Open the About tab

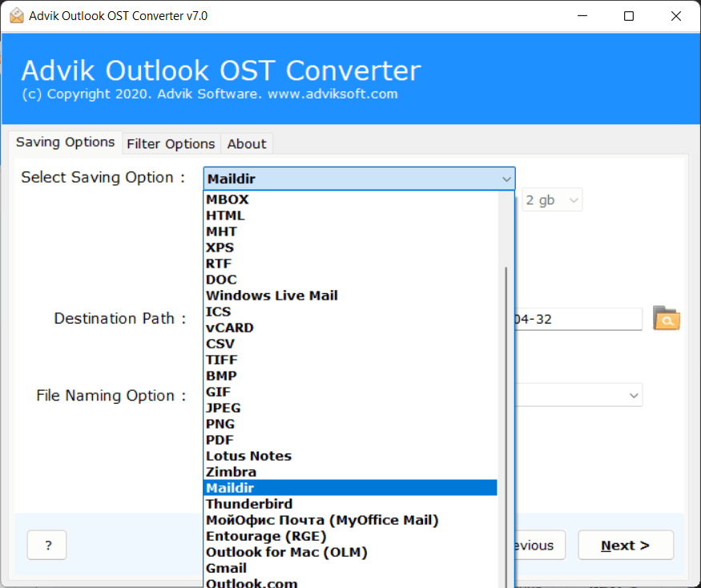(247, 144)
